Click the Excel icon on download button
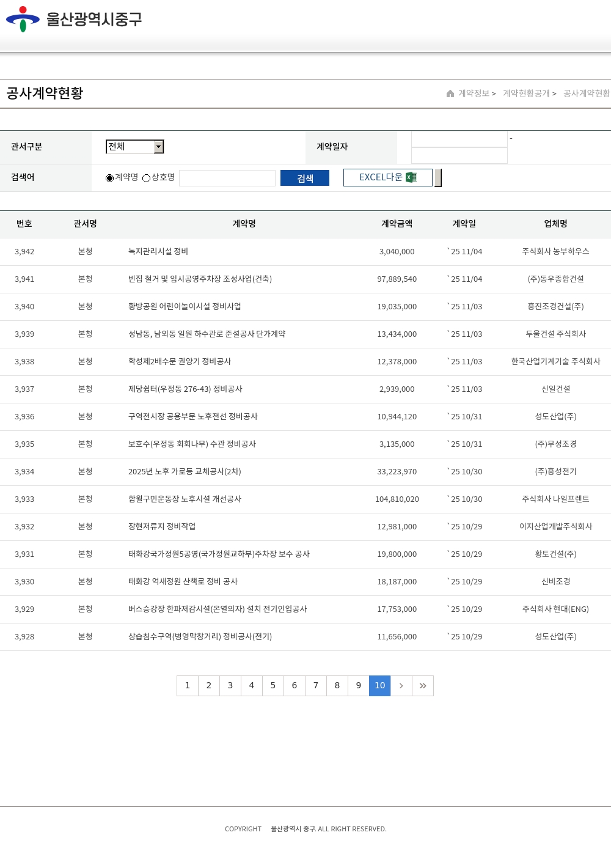611x868 pixels. click(411, 177)
